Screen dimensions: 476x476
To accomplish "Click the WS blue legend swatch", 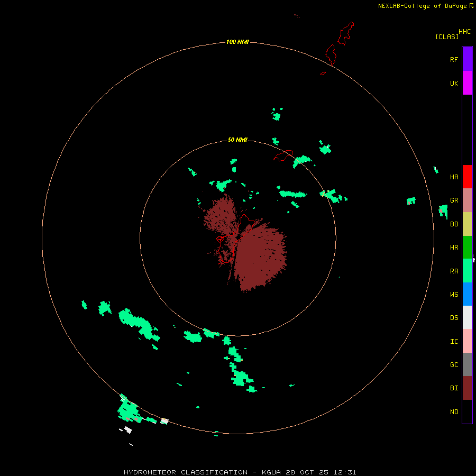I will click(467, 294).
